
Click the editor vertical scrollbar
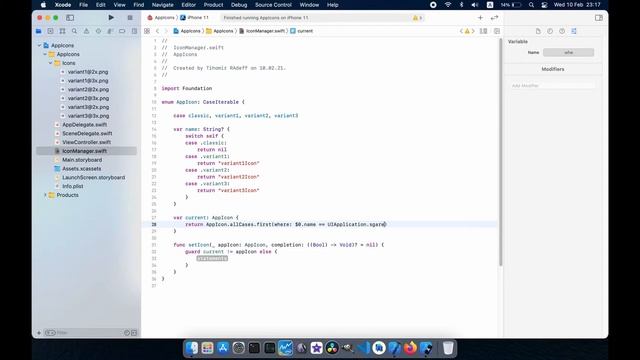click(500, 153)
